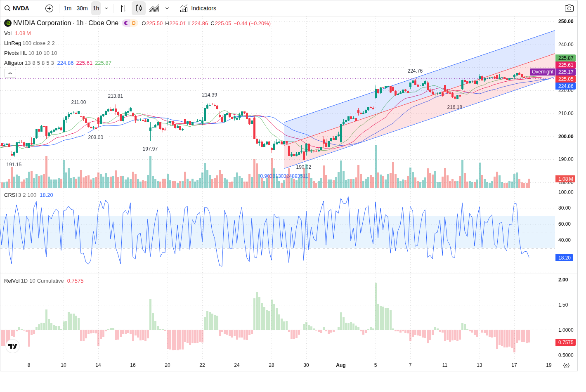The height and width of the screenshot is (392, 586).
Task: Click the 250.00 price axis label
Action: click(565, 21)
